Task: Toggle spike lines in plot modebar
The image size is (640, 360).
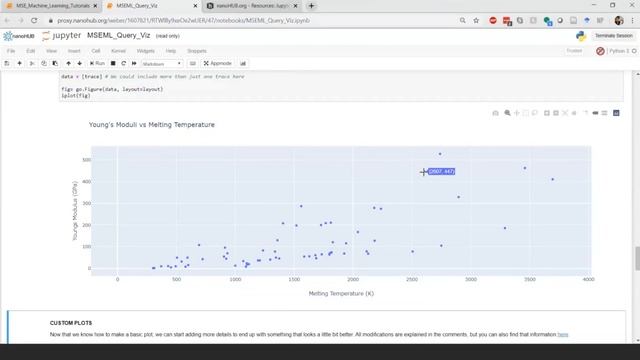Action: pos(586,113)
